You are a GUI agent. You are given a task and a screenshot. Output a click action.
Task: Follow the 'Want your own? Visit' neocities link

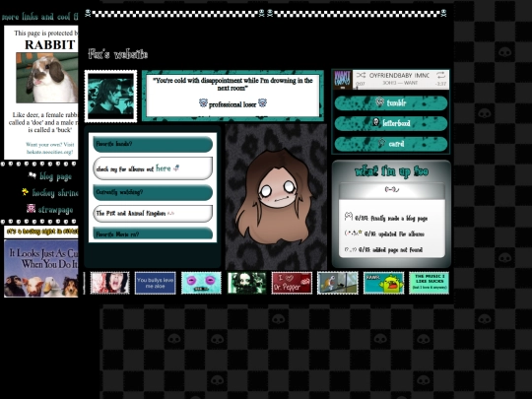coord(50,148)
